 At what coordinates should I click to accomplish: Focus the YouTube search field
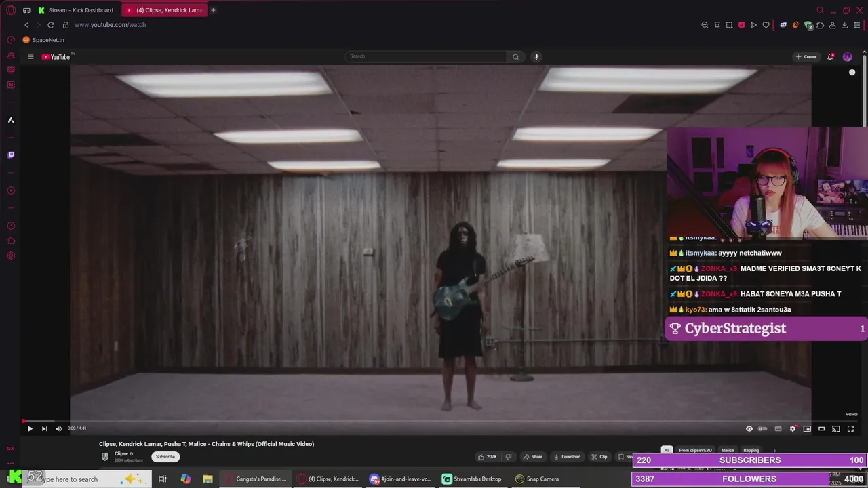coord(426,56)
